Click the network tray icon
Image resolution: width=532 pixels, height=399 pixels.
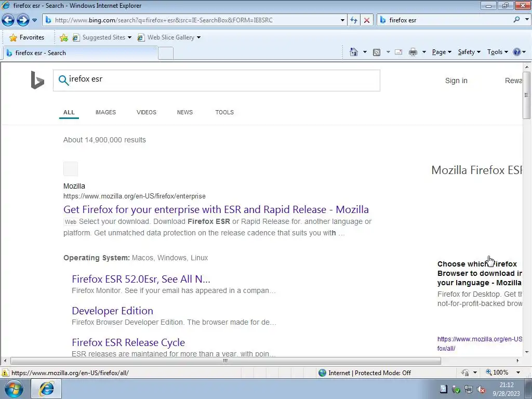469,390
